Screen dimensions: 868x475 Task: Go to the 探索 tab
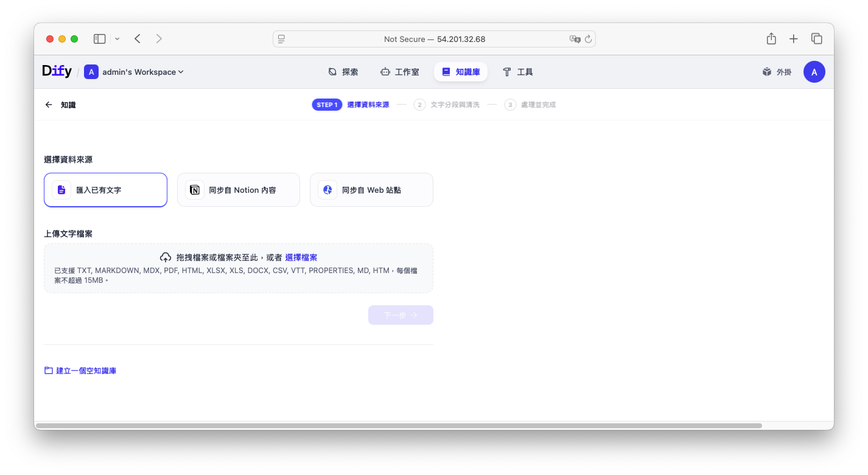tap(343, 72)
